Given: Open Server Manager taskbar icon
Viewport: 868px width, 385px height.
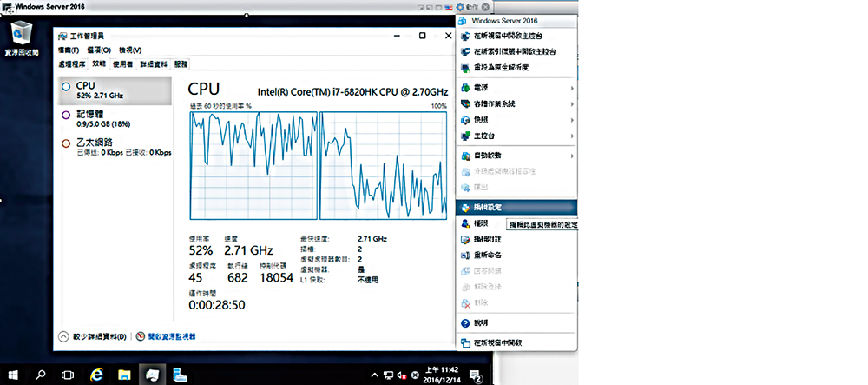Looking at the screenshot, I should (180, 375).
